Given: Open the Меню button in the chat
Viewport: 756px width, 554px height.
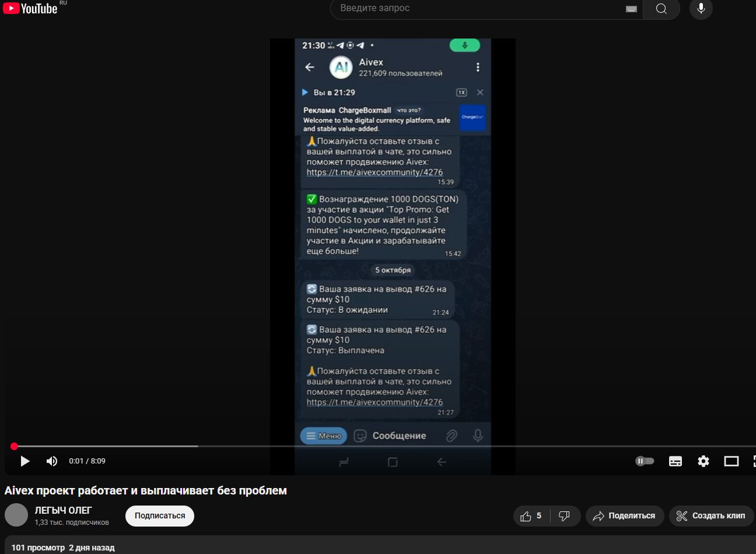Looking at the screenshot, I should click(x=324, y=436).
